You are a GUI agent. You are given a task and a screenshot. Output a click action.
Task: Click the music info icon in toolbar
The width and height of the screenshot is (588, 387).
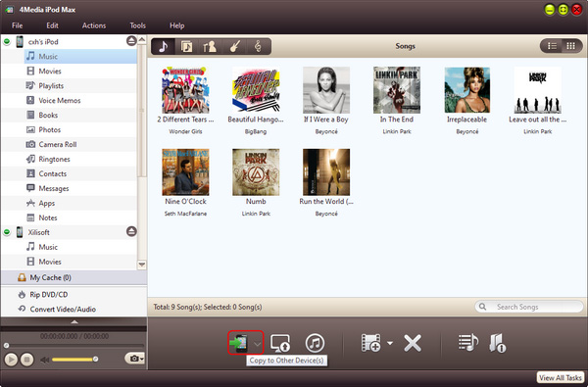click(498, 343)
